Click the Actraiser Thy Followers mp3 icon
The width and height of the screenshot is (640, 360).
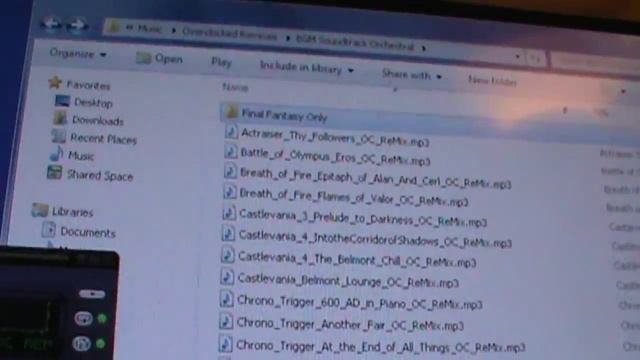tap(231, 132)
